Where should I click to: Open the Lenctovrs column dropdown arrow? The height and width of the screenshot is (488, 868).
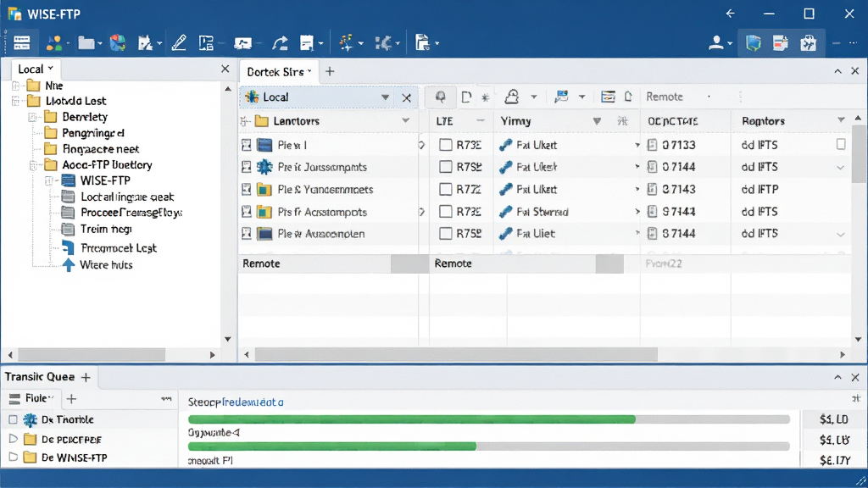pyautogui.click(x=406, y=120)
